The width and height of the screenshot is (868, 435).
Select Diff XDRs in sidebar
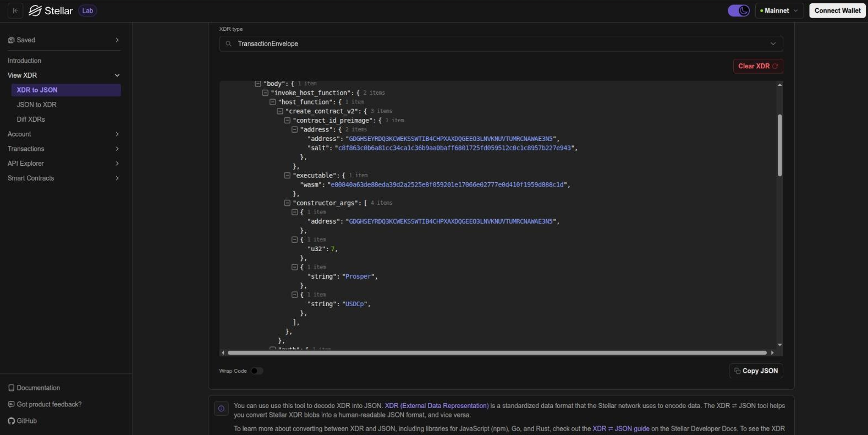point(31,119)
